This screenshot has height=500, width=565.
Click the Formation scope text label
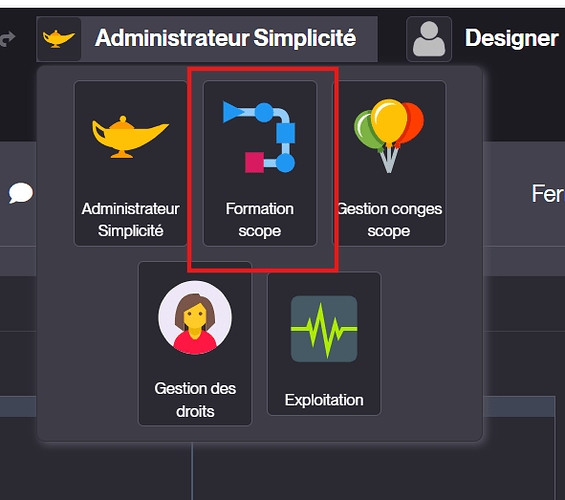click(x=260, y=220)
